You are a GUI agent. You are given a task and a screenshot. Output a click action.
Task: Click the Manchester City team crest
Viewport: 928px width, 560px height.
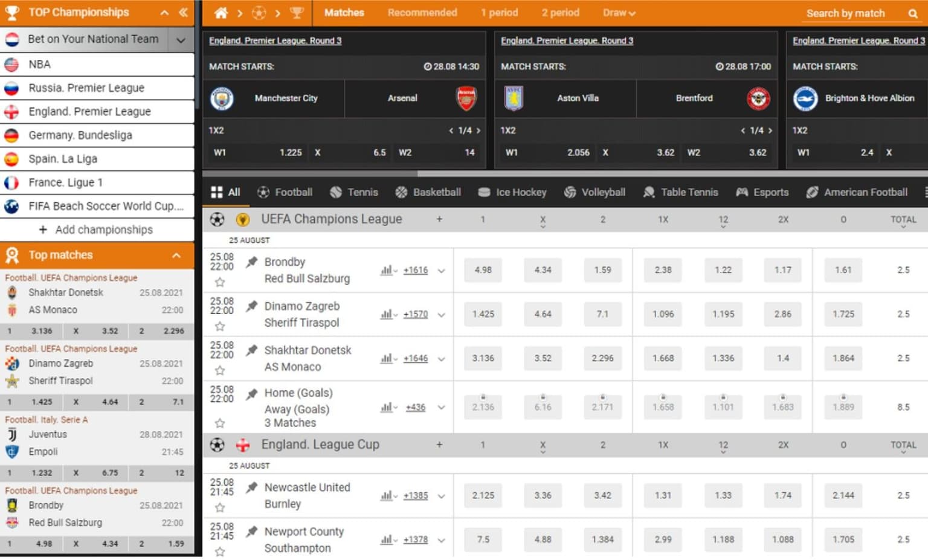pos(222,98)
